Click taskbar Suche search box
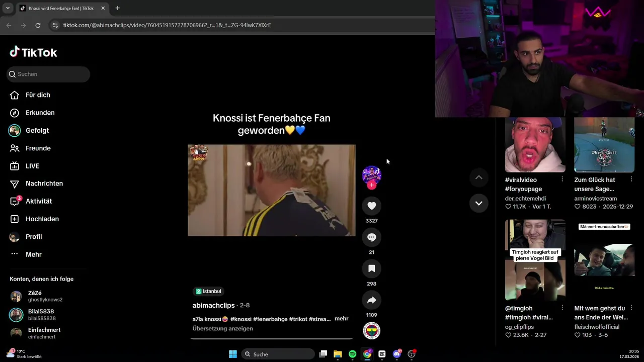 278,354
